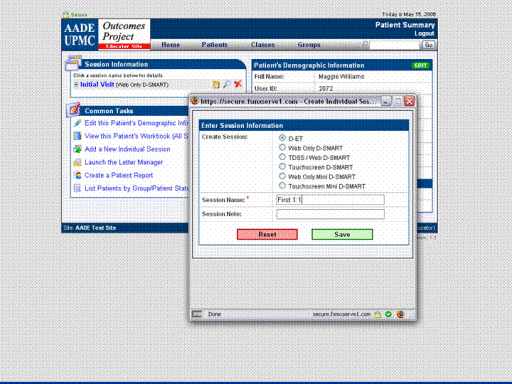Open the Patients menu tab
Viewport: 512px width, 384px height.
coord(214,45)
